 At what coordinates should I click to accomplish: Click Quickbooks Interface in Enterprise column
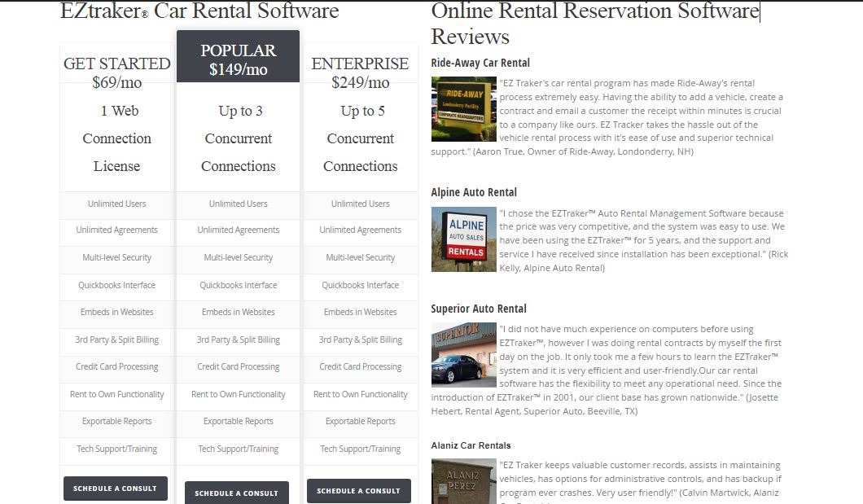pyautogui.click(x=361, y=285)
